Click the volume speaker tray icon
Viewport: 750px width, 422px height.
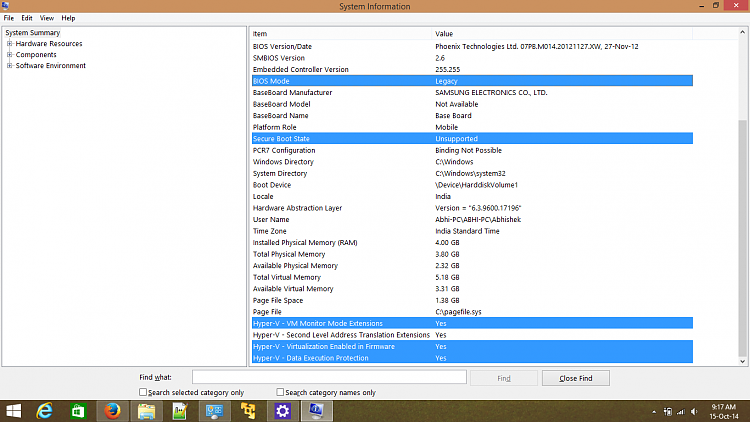coord(694,411)
